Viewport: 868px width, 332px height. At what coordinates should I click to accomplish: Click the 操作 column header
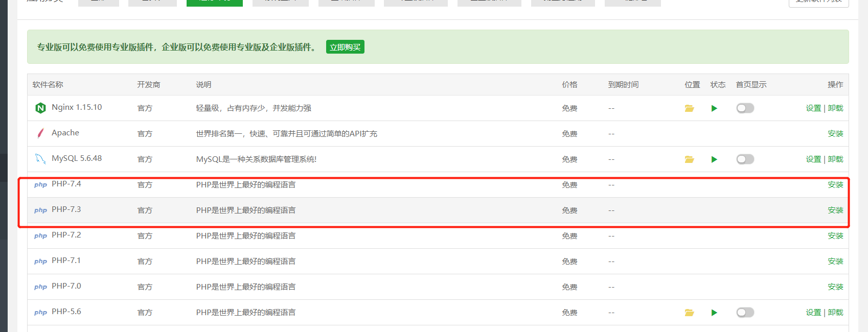point(835,85)
